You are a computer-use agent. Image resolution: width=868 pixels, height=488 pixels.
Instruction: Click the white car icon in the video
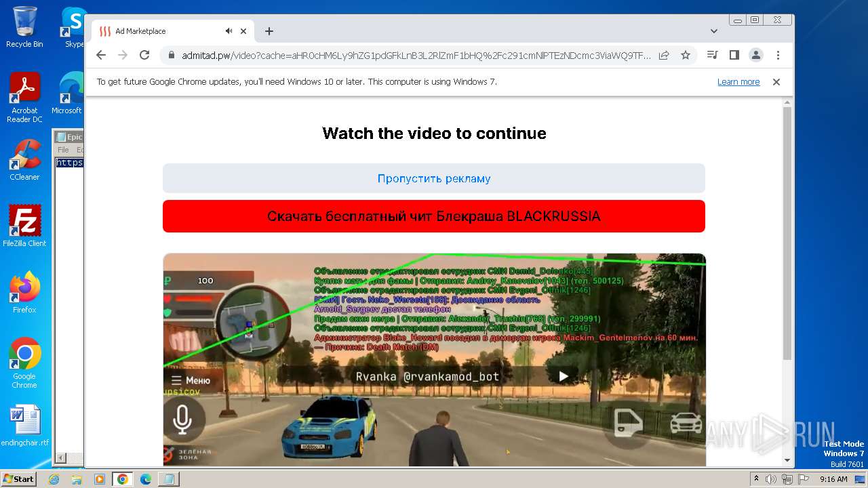(686, 423)
